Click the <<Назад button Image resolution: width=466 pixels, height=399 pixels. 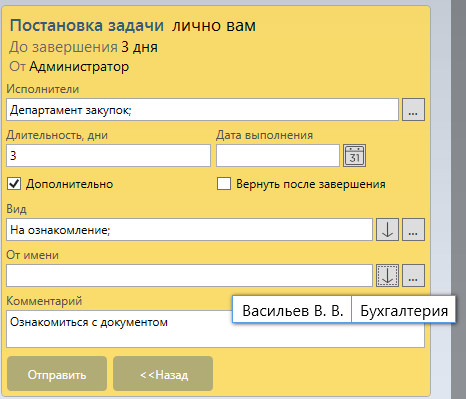(163, 373)
